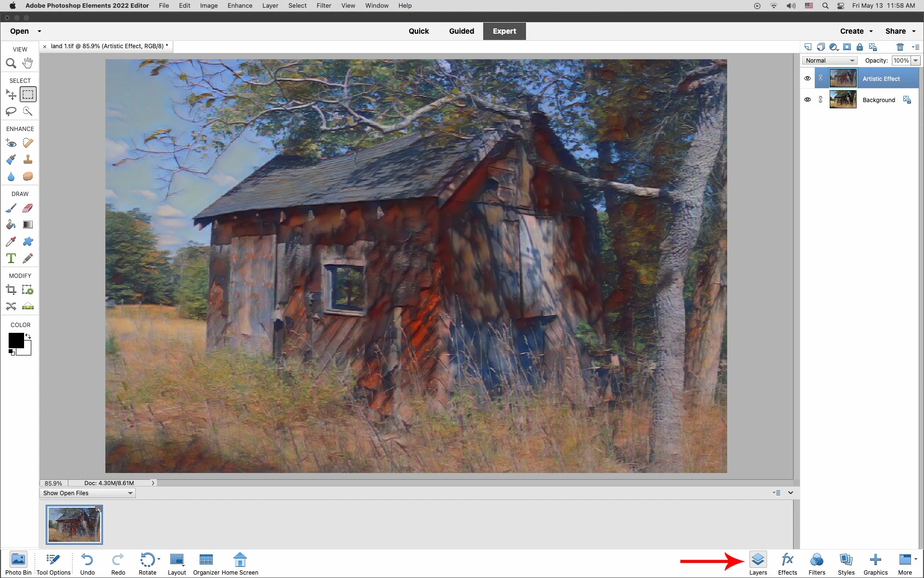Select the Crop tool
The height and width of the screenshot is (578, 924).
click(11, 290)
